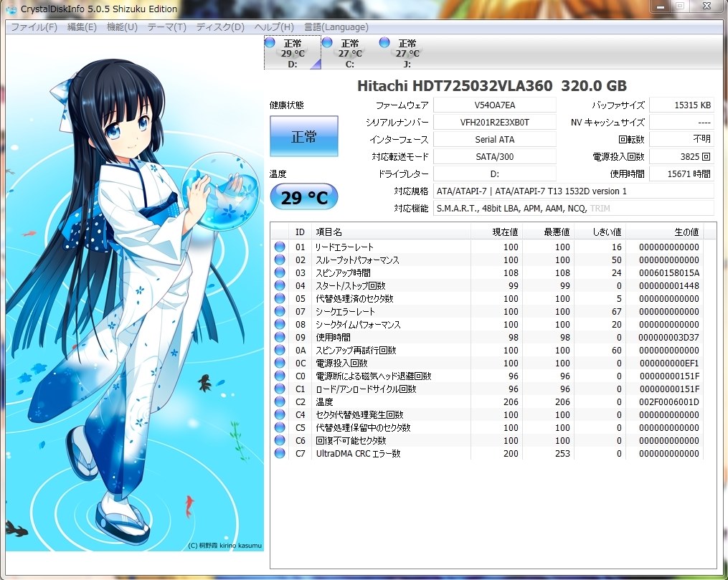728x580 pixels.
Task: Click raw value 002F0006001D
Action: pyautogui.click(x=669, y=401)
